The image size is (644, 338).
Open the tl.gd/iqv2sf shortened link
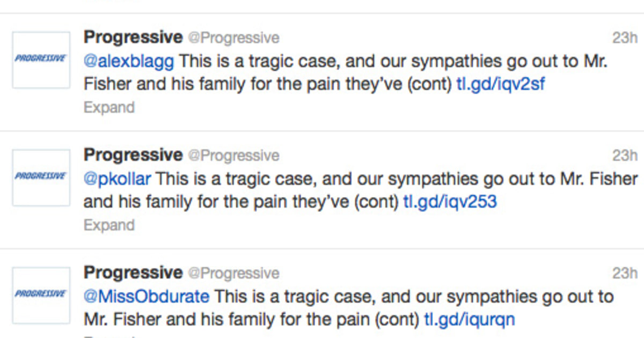500,83
